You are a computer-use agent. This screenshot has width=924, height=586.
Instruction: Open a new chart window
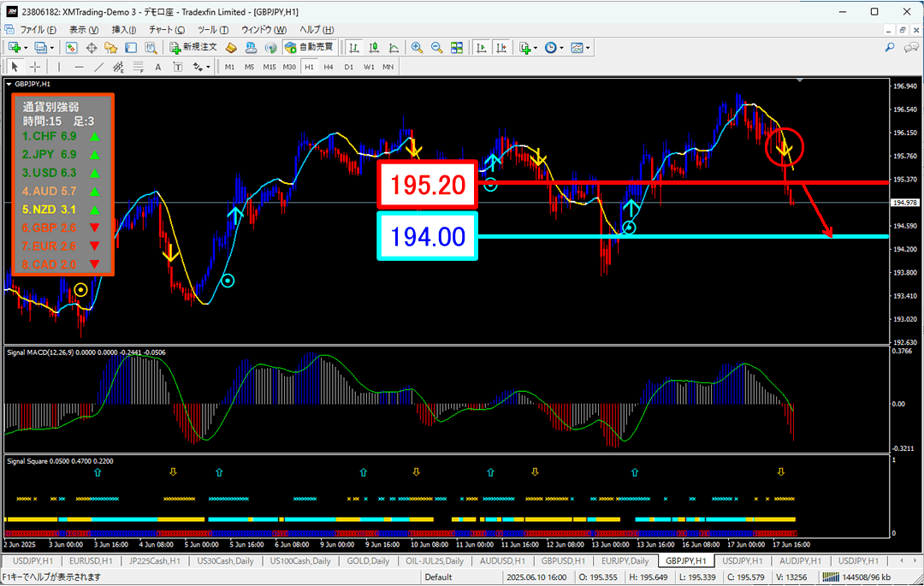(x=15, y=48)
